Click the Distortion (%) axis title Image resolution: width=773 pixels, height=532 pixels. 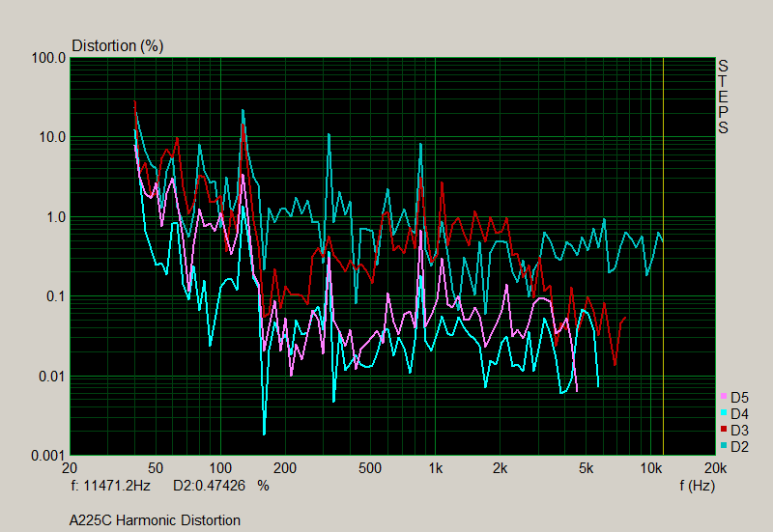118,45
